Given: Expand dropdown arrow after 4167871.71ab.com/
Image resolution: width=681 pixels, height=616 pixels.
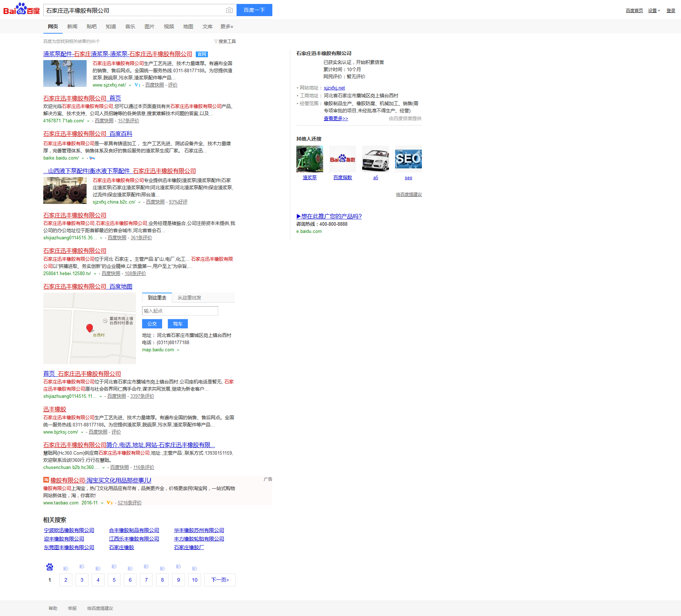Looking at the screenshot, I should [88, 121].
